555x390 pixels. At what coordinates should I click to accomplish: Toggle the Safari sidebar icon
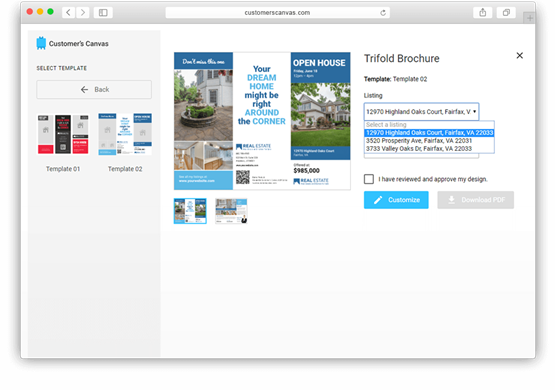pyautogui.click(x=103, y=12)
